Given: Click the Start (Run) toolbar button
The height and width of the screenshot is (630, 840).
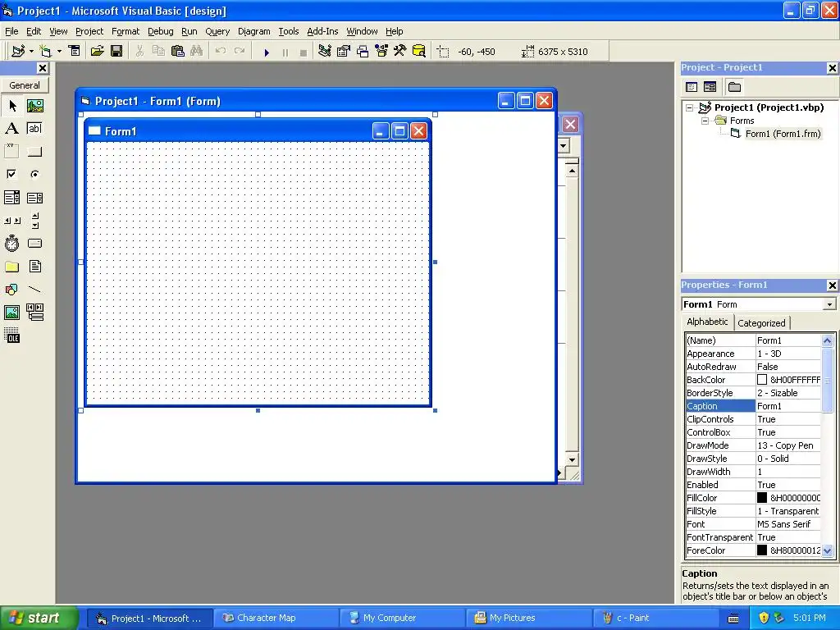Looking at the screenshot, I should (x=267, y=52).
